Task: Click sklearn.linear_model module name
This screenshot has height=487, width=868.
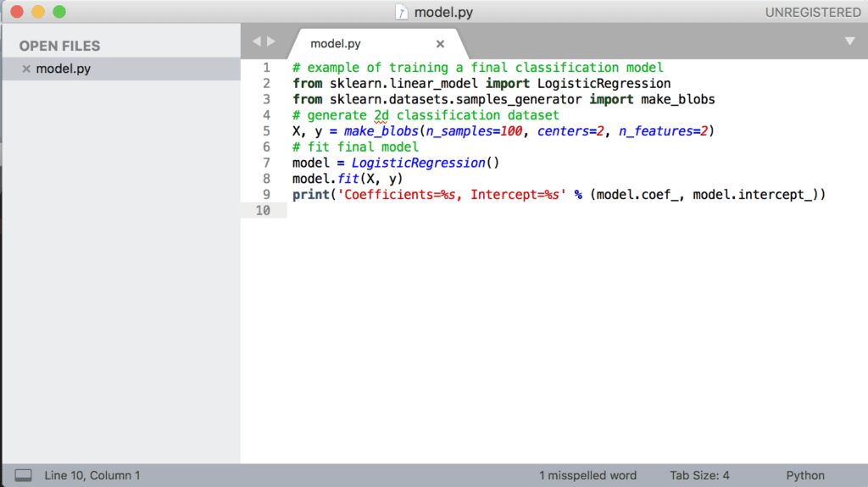Action: 403,84
